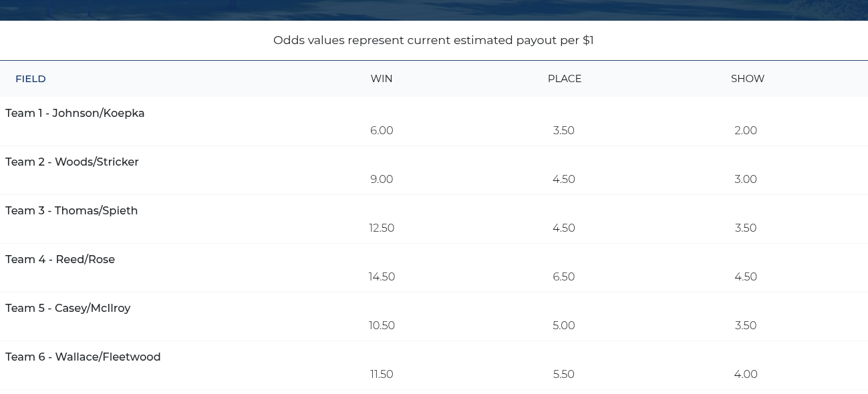
Task: Select Team 6 - Wallace/Fleetwood row label
Action: 83,357
